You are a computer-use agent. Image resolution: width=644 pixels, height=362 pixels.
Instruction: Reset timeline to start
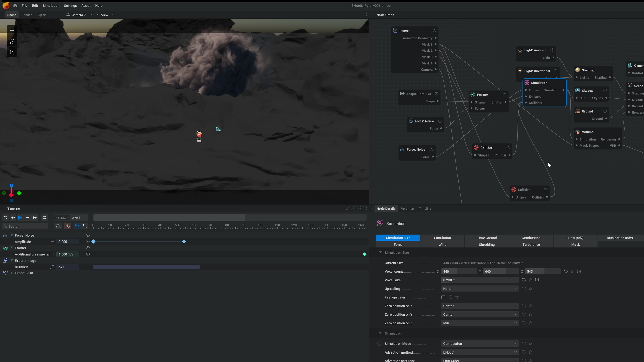[x=5, y=218]
